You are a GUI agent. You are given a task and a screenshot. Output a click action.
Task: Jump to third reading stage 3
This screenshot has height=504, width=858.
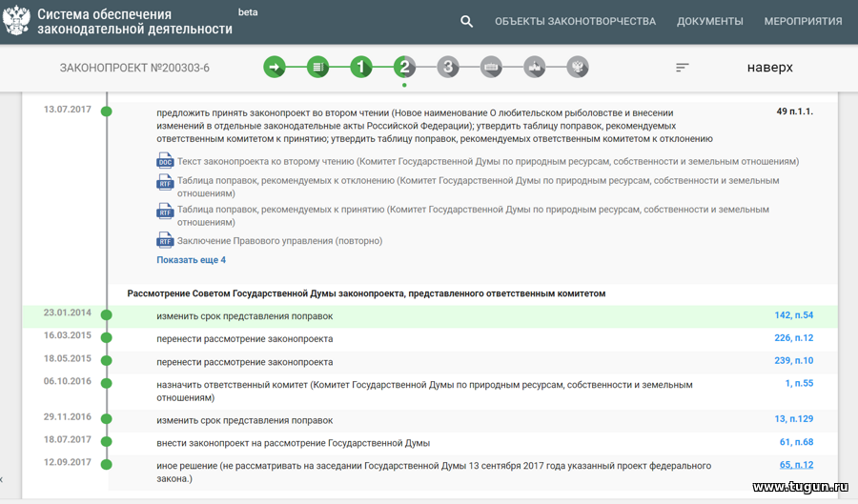448,68
